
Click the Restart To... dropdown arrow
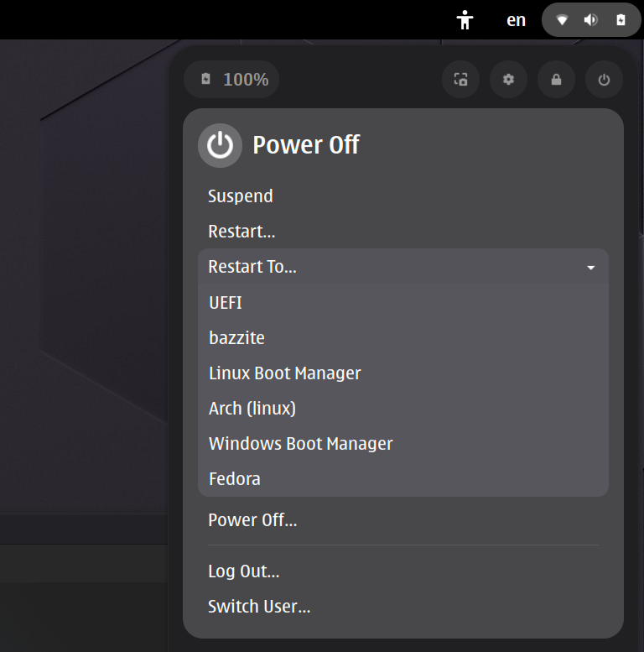[x=591, y=268]
